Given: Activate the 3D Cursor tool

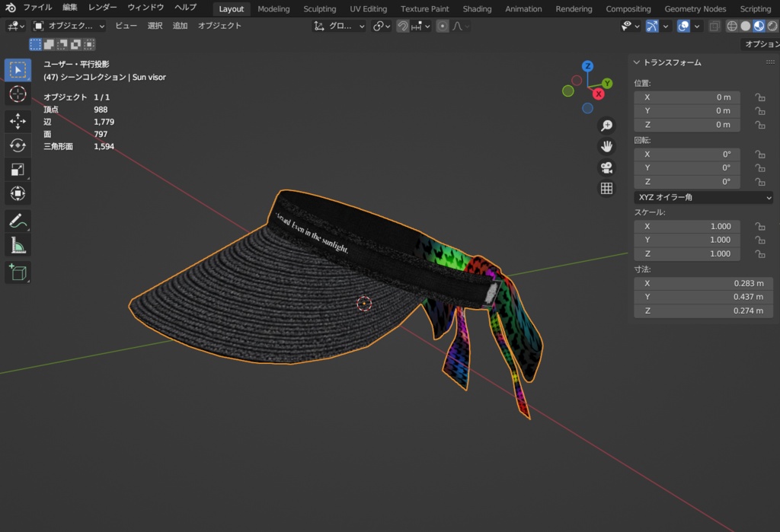Looking at the screenshot, I should click(18, 94).
